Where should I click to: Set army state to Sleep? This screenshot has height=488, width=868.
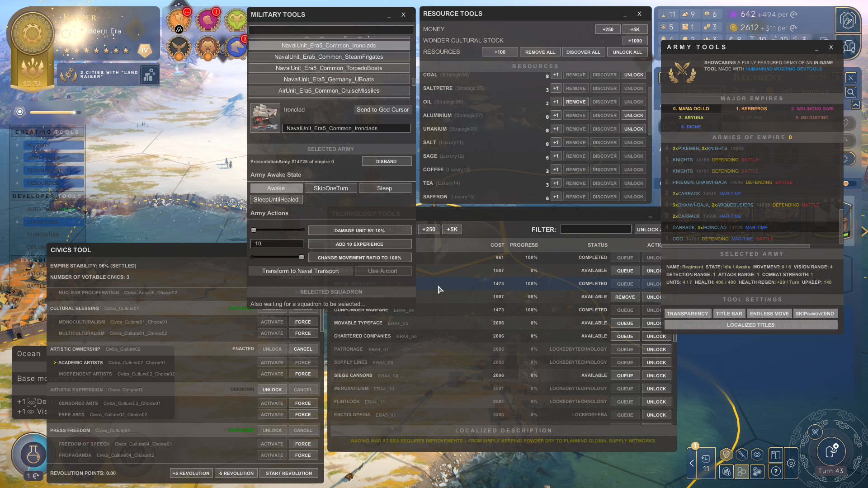[384, 188]
